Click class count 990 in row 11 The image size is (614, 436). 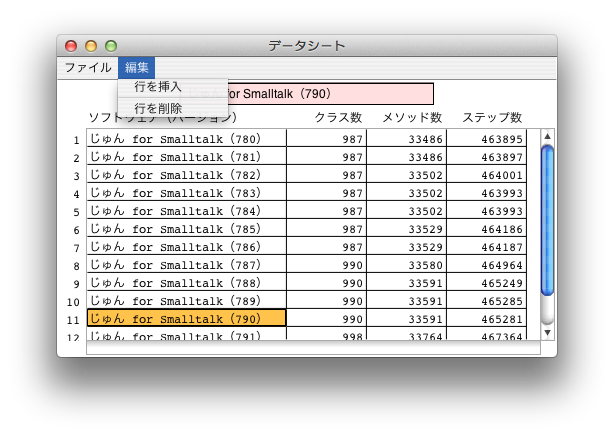(x=327, y=319)
